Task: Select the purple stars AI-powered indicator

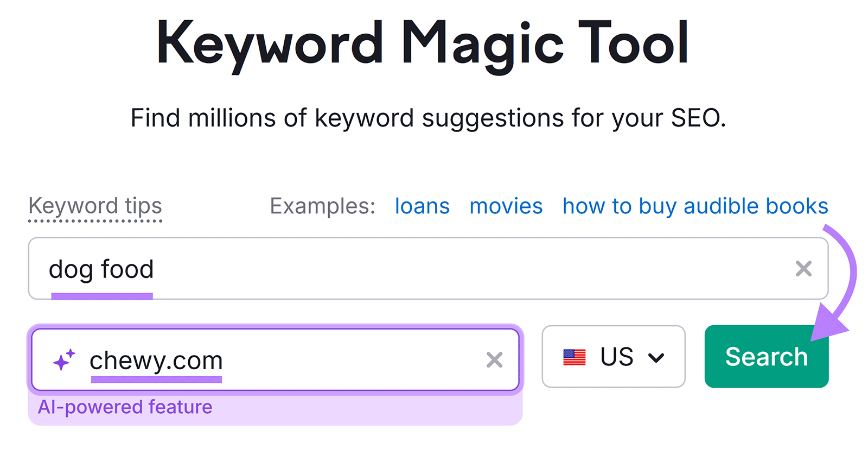Action: tap(63, 358)
